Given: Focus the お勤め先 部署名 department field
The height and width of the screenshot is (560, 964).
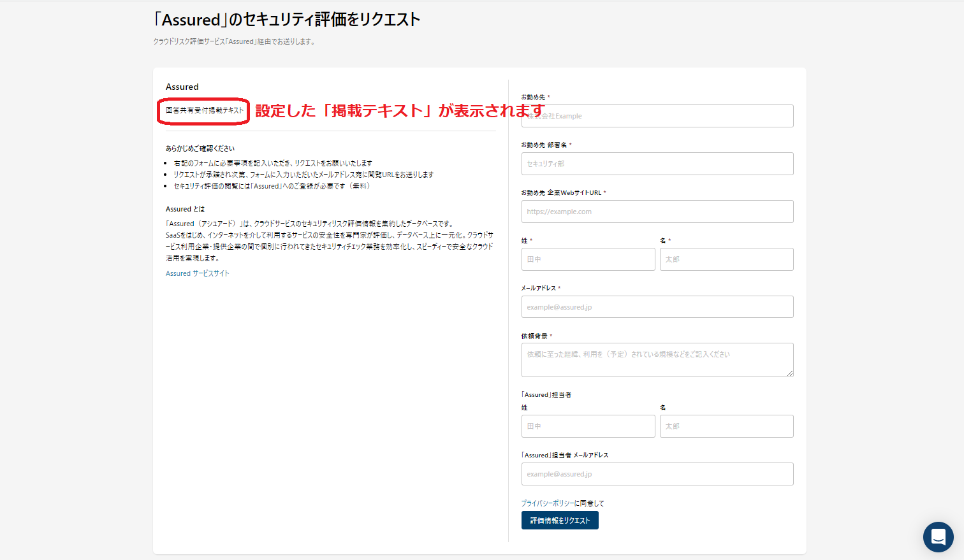Looking at the screenshot, I should click(657, 164).
